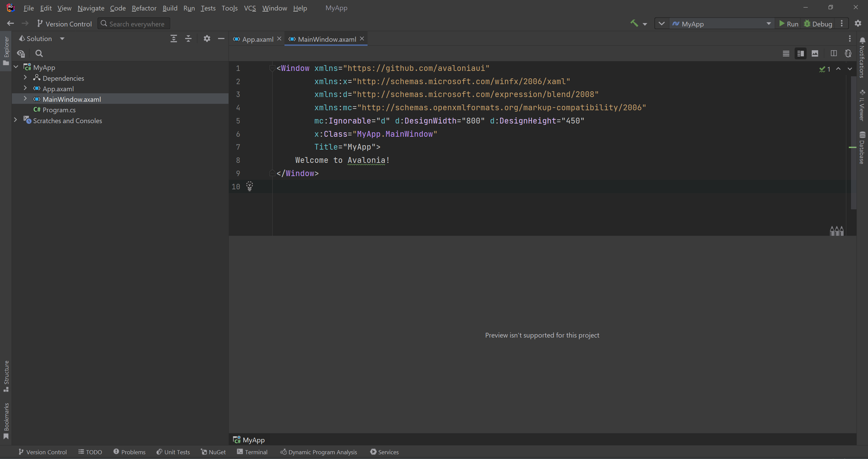
Task: Switch the editor to code-only view mode
Action: point(786,53)
